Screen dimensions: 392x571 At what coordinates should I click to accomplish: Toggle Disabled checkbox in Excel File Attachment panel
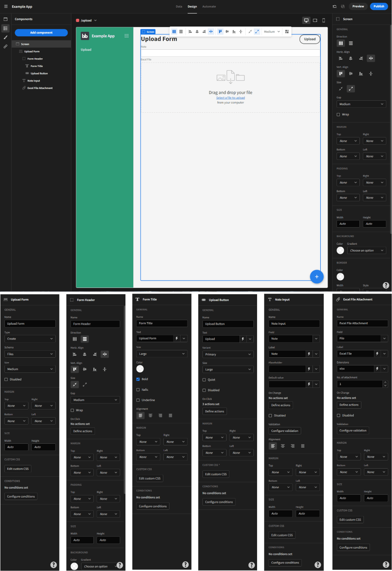coord(338,415)
